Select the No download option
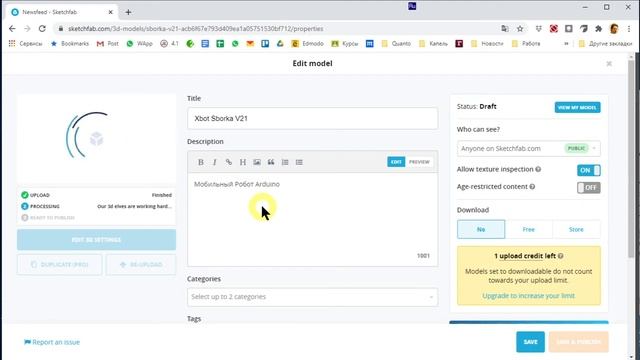Screen dimensions: 640x360 (x=481, y=229)
